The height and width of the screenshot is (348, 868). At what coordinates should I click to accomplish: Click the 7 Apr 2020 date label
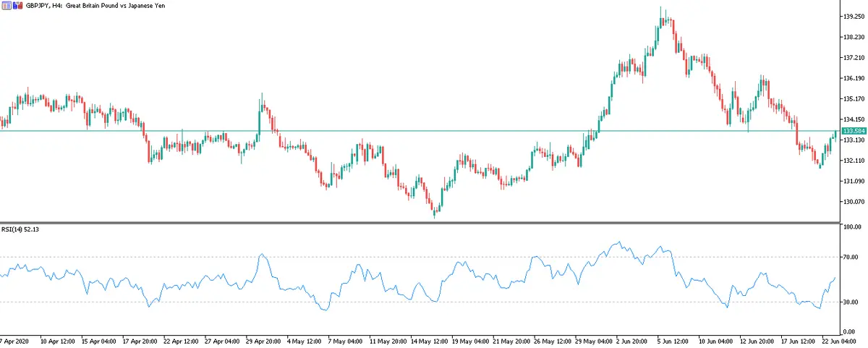(x=14, y=340)
